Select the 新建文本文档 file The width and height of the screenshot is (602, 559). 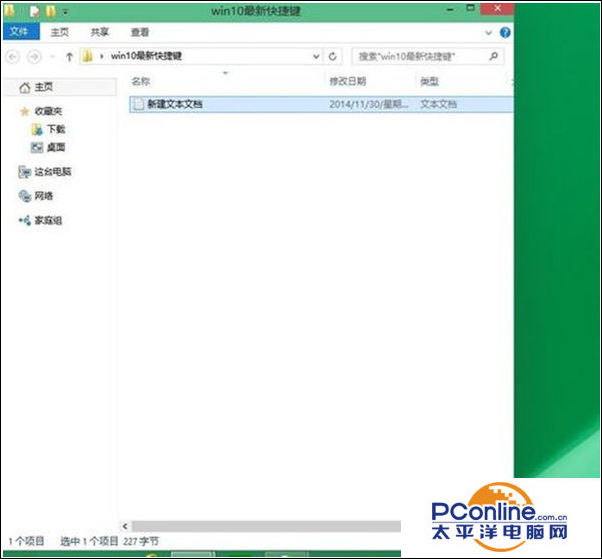pos(175,103)
